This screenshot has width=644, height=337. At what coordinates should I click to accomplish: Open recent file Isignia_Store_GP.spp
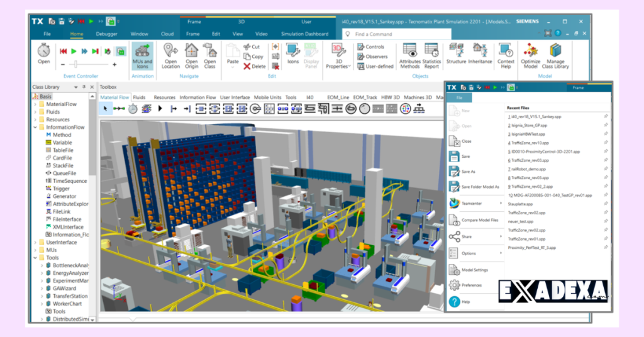click(528, 125)
